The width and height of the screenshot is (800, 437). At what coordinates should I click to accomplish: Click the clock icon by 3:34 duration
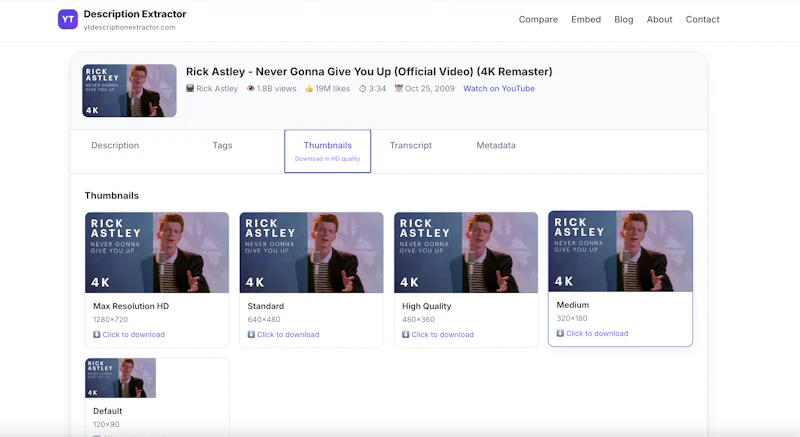point(362,88)
